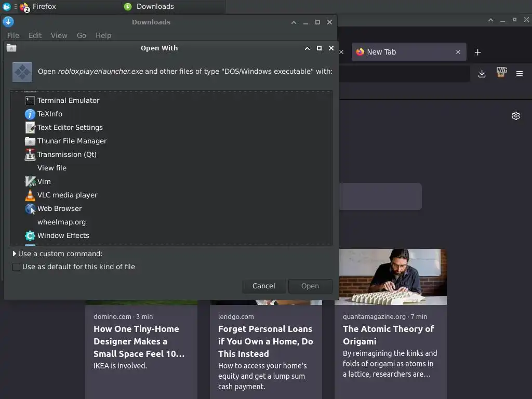Screen dimensions: 532x399
Task: Select the VLC media player label
Action: pyautogui.click(x=67, y=195)
